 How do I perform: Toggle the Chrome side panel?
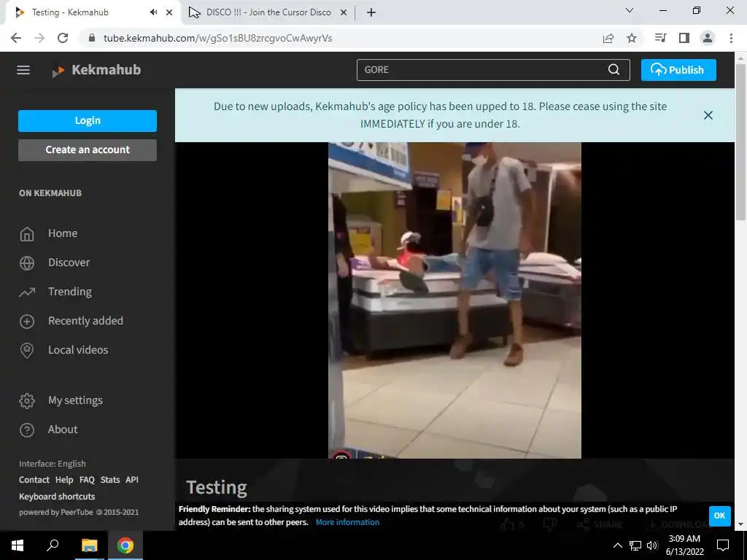[x=684, y=38]
